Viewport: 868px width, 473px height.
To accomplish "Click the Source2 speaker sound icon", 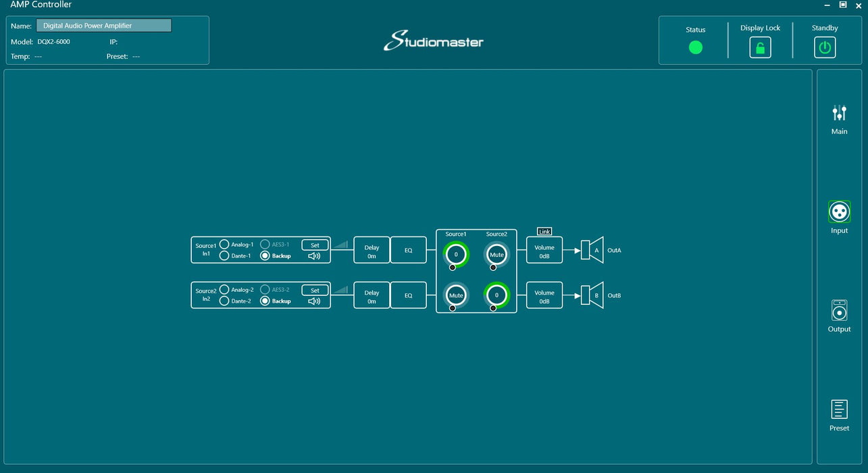I will coord(315,301).
